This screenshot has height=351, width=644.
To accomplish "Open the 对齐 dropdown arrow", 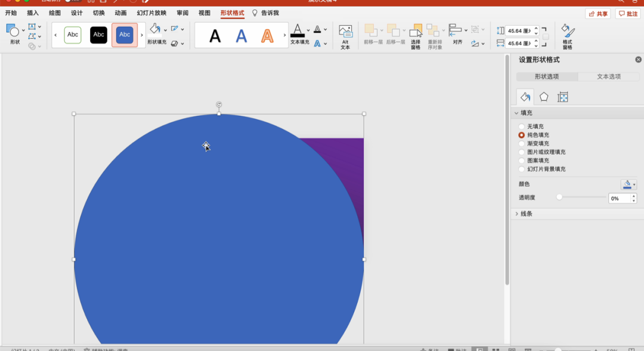I will coord(466,30).
